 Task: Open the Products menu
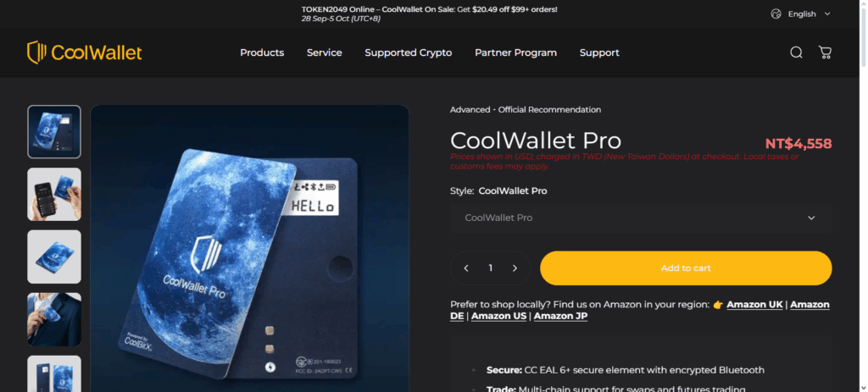262,52
